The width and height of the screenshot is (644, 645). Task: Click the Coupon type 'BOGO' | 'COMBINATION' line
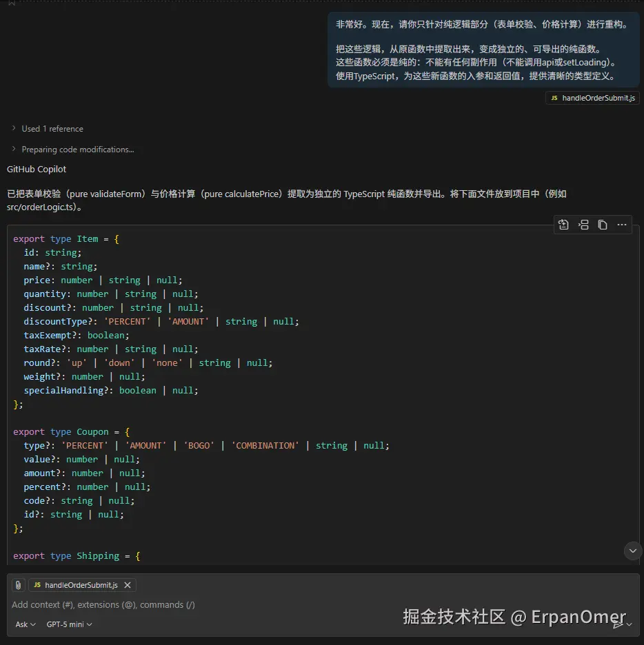pos(206,445)
